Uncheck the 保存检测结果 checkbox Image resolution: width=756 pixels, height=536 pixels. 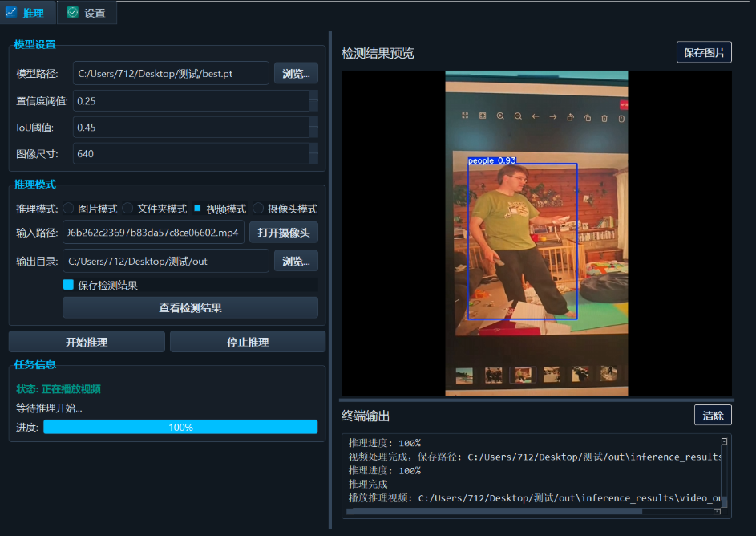point(69,284)
